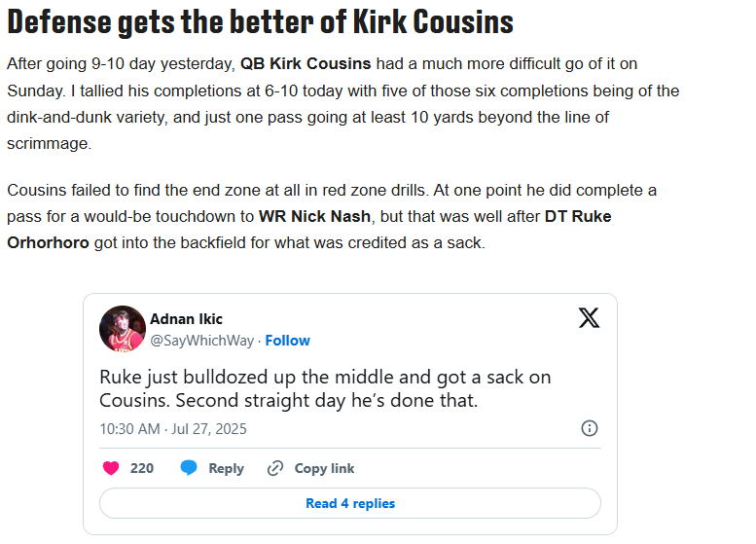Image resolution: width=756 pixels, height=544 pixels.
Task: Click the bold WR Nick Nash name
Action: tap(314, 217)
